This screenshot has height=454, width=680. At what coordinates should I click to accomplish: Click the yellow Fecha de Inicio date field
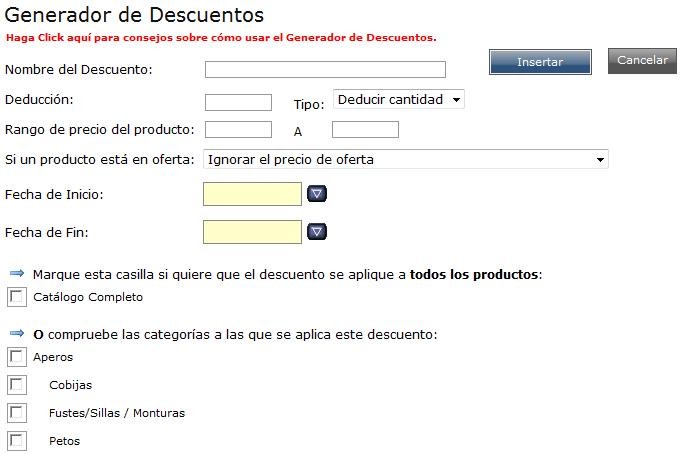tap(252, 194)
